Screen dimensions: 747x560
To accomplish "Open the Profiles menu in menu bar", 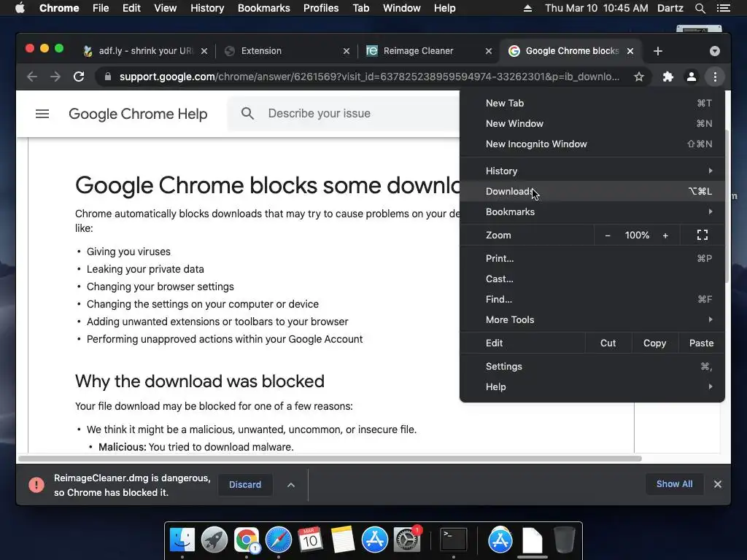I will pyautogui.click(x=321, y=8).
